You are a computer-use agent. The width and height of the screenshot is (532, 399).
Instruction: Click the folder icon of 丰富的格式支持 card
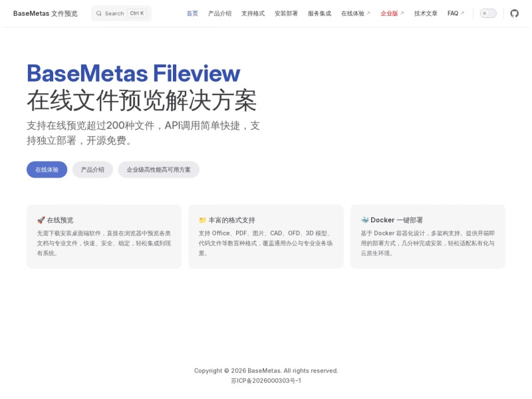click(203, 220)
